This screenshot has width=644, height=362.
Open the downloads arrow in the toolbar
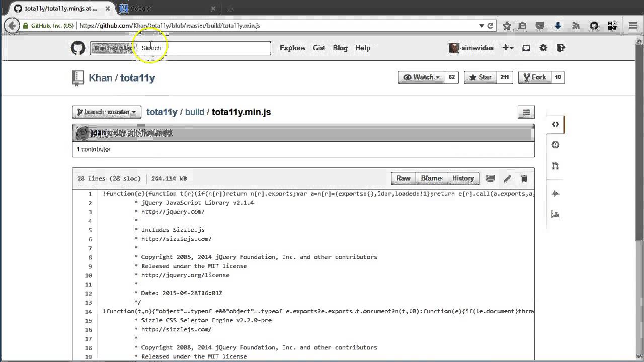pyautogui.click(x=558, y=26)
